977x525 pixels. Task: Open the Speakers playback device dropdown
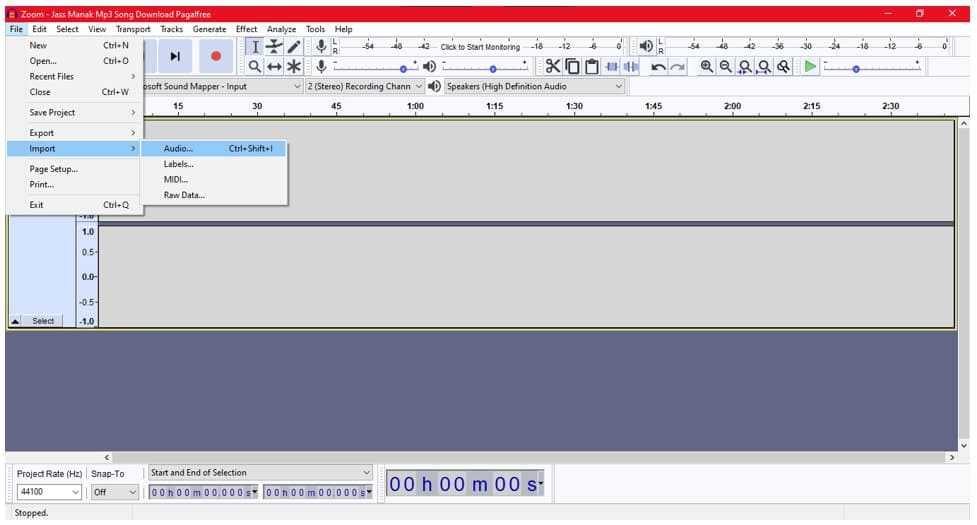535,87
